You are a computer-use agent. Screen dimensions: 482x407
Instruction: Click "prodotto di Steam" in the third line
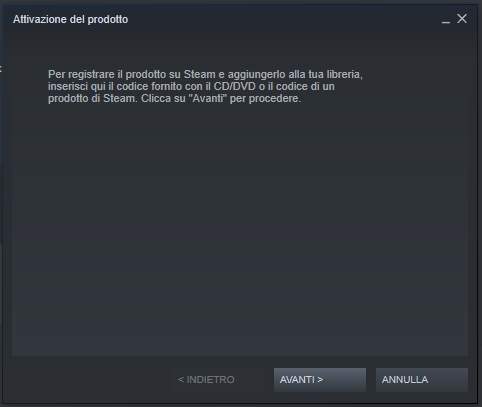click(92, 99)
